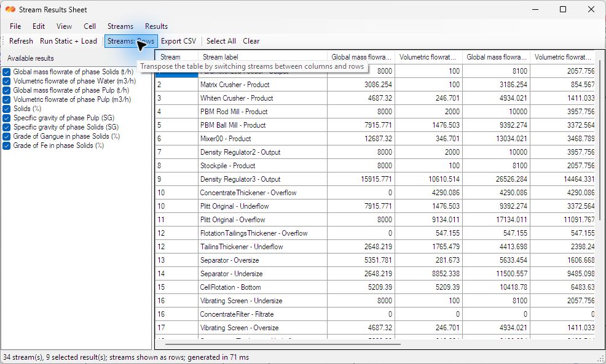Click the Stream column header
The image size is (606, 364).
pos(176,56)
